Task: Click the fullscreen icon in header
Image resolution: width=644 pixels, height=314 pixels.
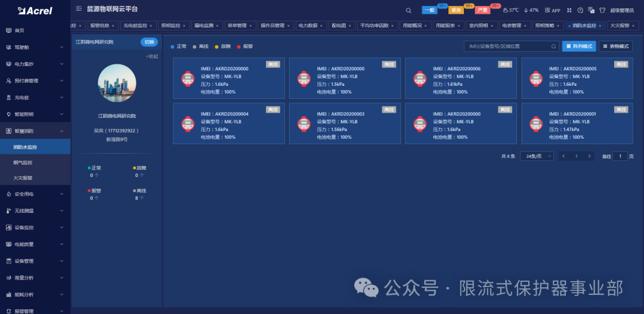Action: tap(569, 10)
